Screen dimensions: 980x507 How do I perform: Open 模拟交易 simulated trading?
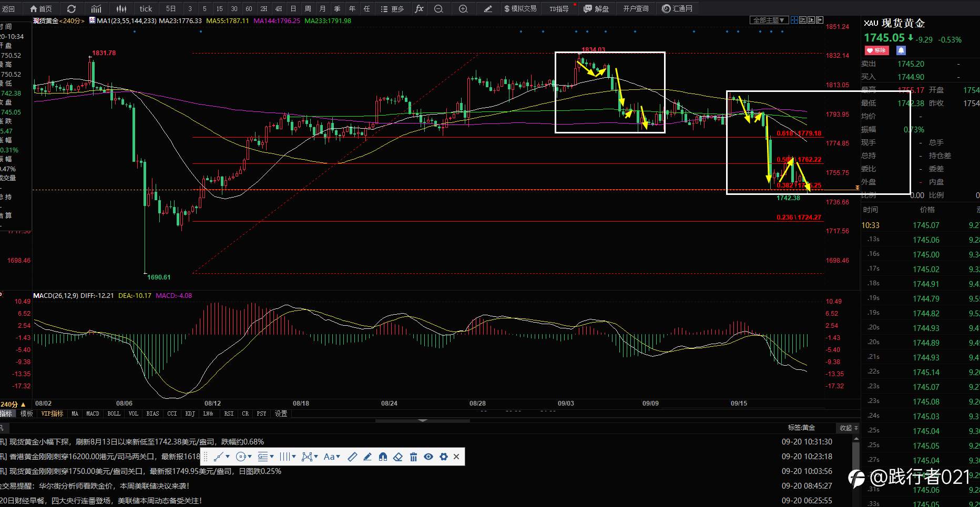coord(520,8)
